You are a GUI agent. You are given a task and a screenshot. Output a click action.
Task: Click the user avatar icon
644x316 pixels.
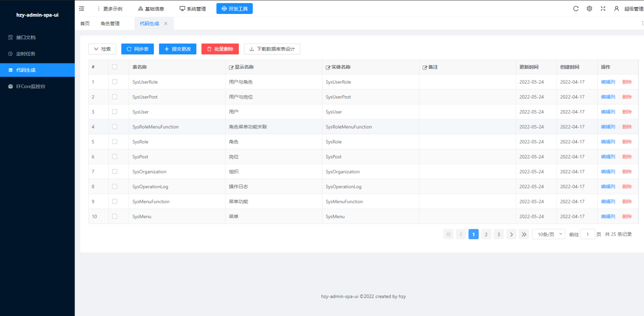(x=616, y=9)
